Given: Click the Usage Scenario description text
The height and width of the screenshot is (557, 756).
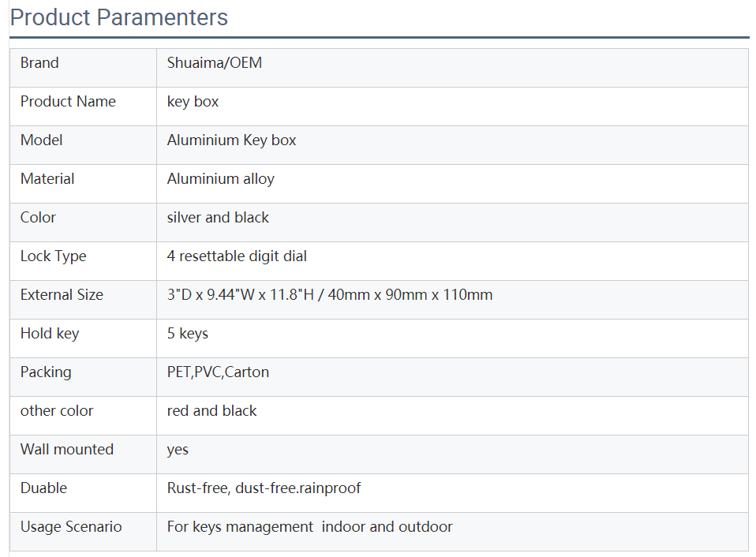Looking at the screenshot, I should 310,527.
